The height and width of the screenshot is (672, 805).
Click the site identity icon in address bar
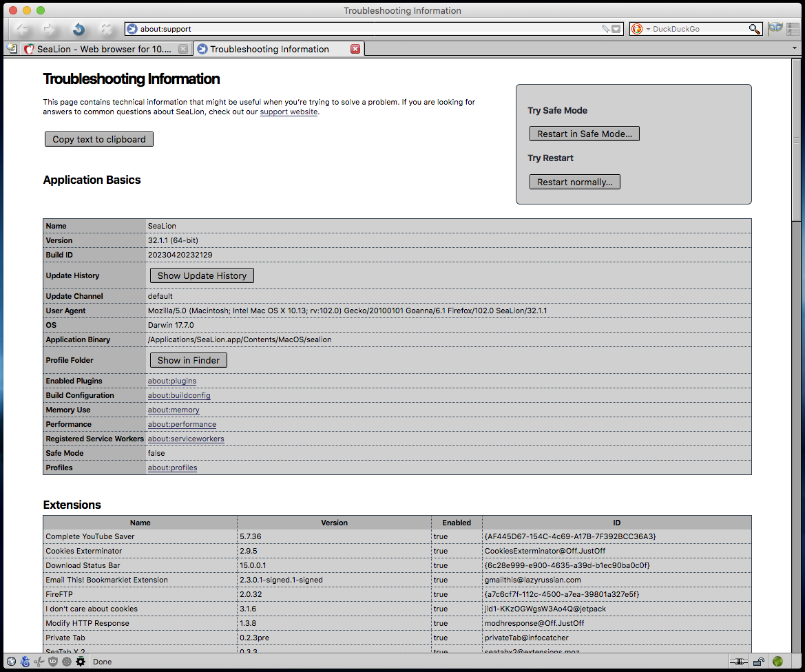tap(132, 29)
